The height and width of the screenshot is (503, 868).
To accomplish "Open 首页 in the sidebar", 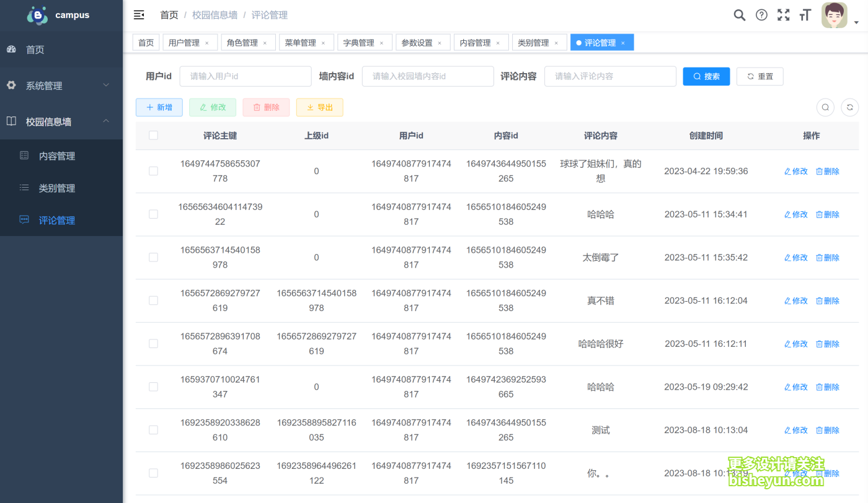I will pyautogui.click(x=61, y=50).
